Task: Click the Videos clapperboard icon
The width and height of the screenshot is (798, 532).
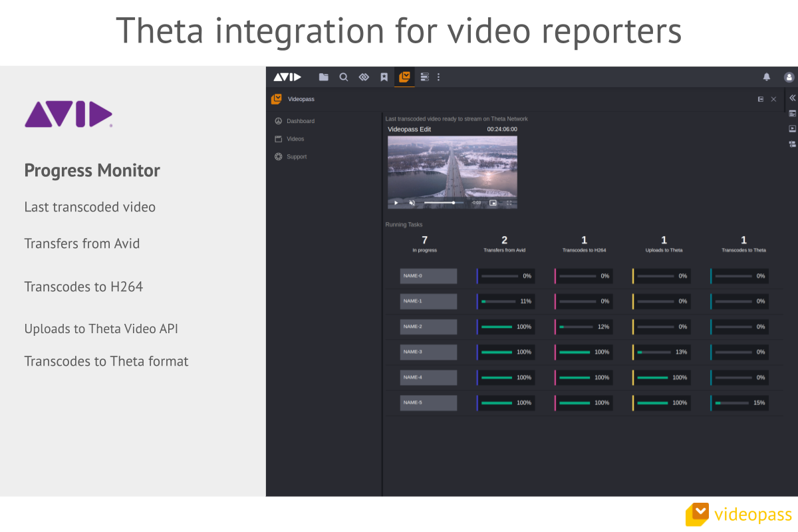Action: (279, 139)
